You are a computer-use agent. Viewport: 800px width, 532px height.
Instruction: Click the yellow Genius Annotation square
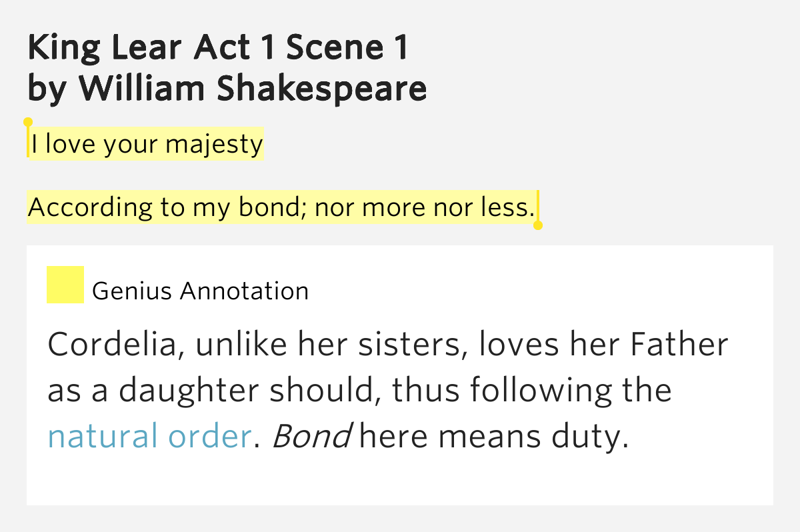(65, 285)
